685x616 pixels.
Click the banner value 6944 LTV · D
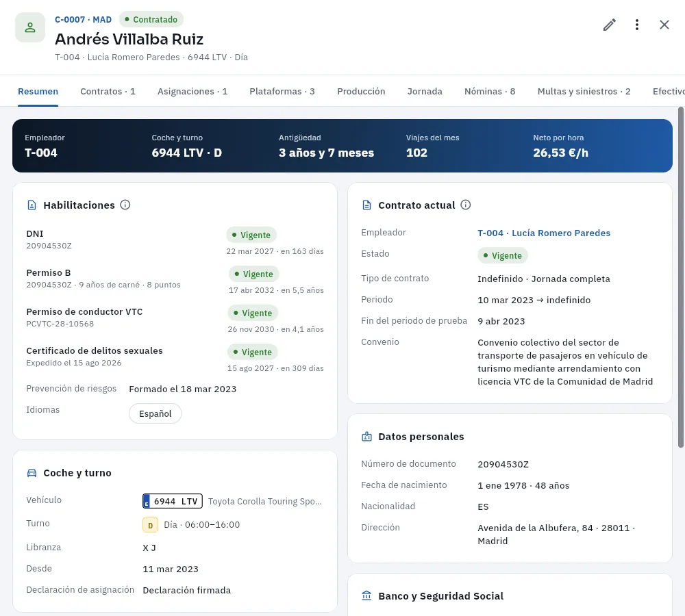pyautogui.click(x=187, y=153)
